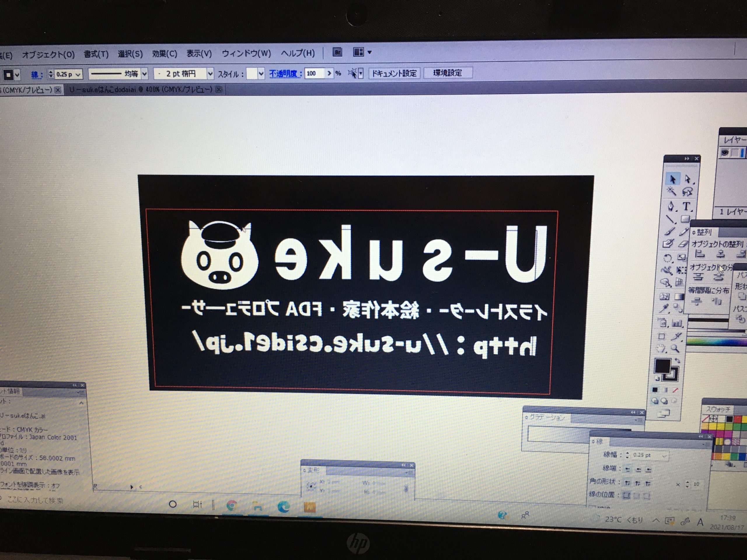The width and height of the screenshot is (747, 560).
Task: Open the Gradient panel flyout menu
Action: [x=639, y=421]
